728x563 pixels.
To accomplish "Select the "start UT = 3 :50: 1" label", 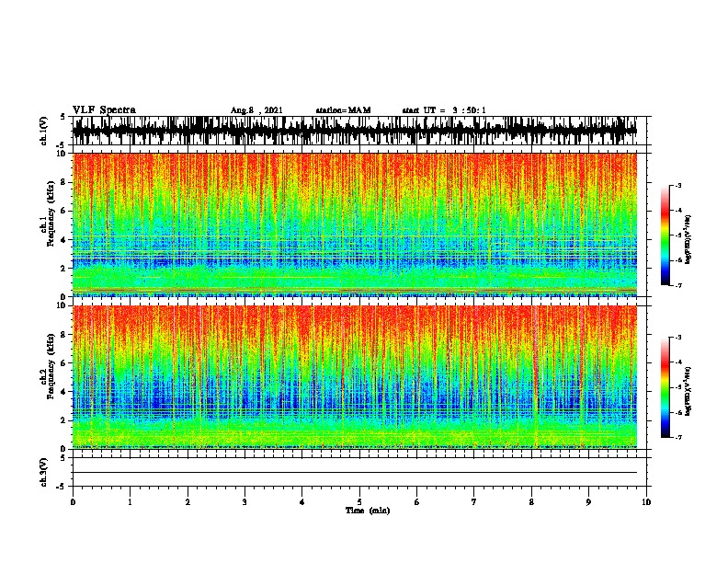I will coord(444,110).
